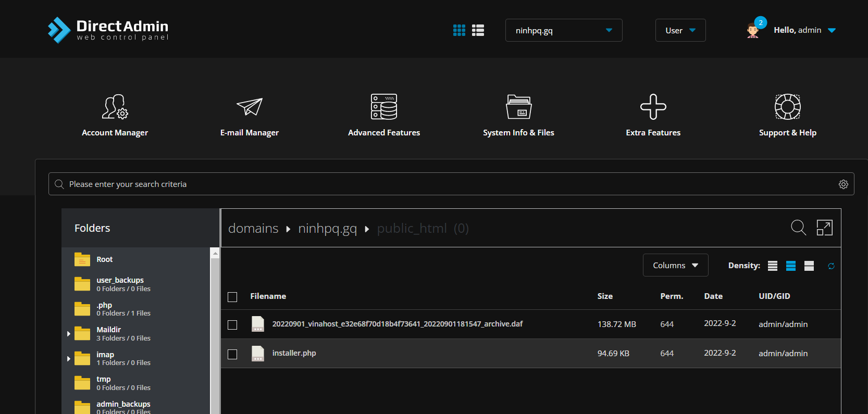This screenshot has height=414, width=868.
Task: Switch to the grid icon view layout
Action: [459, 30]
